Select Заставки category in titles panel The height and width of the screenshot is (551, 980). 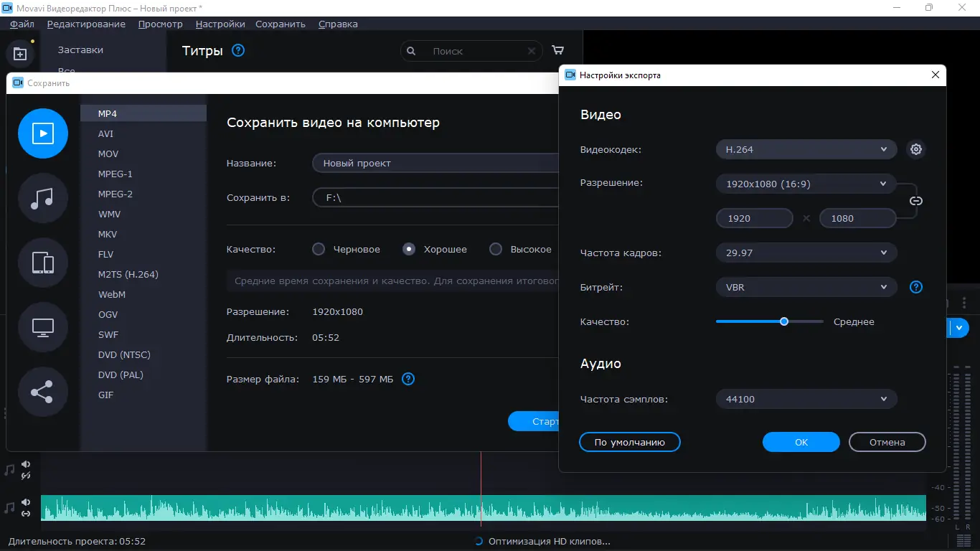point(80,50)
